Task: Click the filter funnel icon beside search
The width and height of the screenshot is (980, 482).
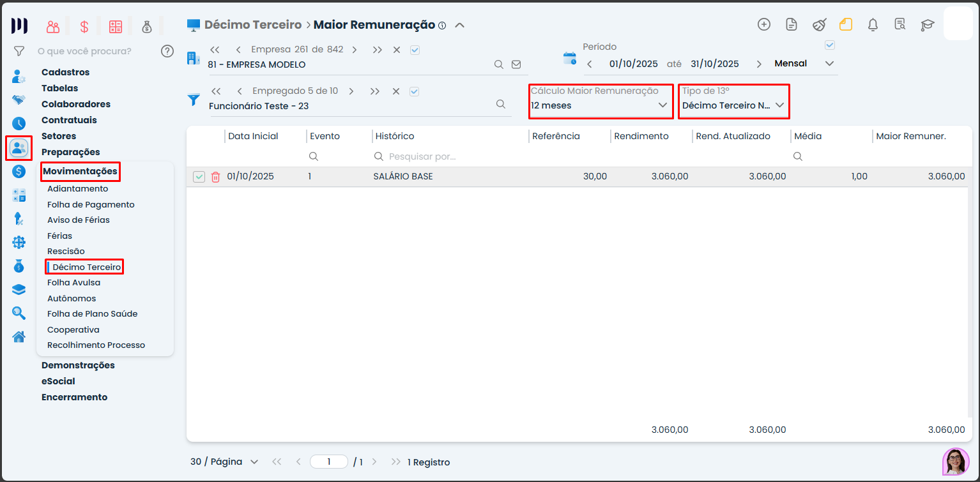Action: click(x=19, y=51)
